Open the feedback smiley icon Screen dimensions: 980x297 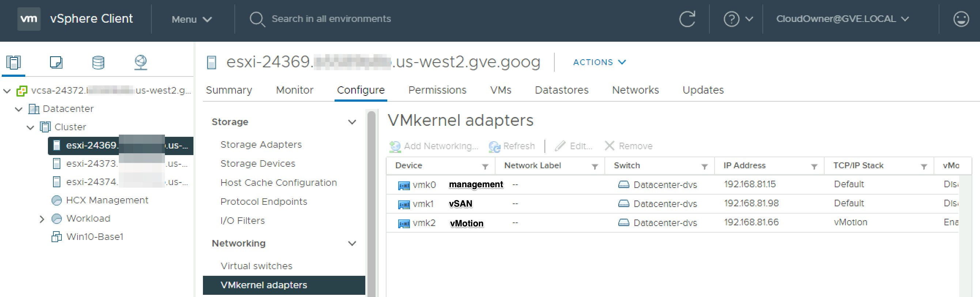961,19
